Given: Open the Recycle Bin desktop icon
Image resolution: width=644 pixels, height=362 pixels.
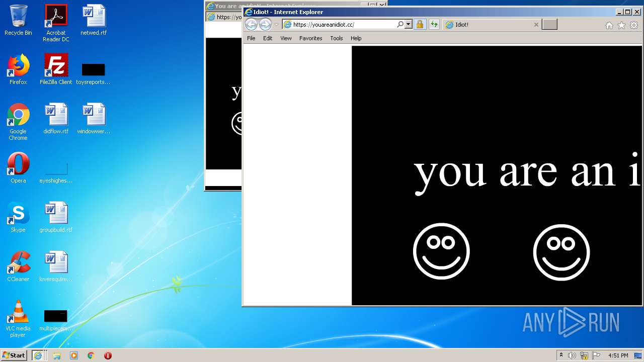Looking at the screenshot, I should click(x=18, y=20).
